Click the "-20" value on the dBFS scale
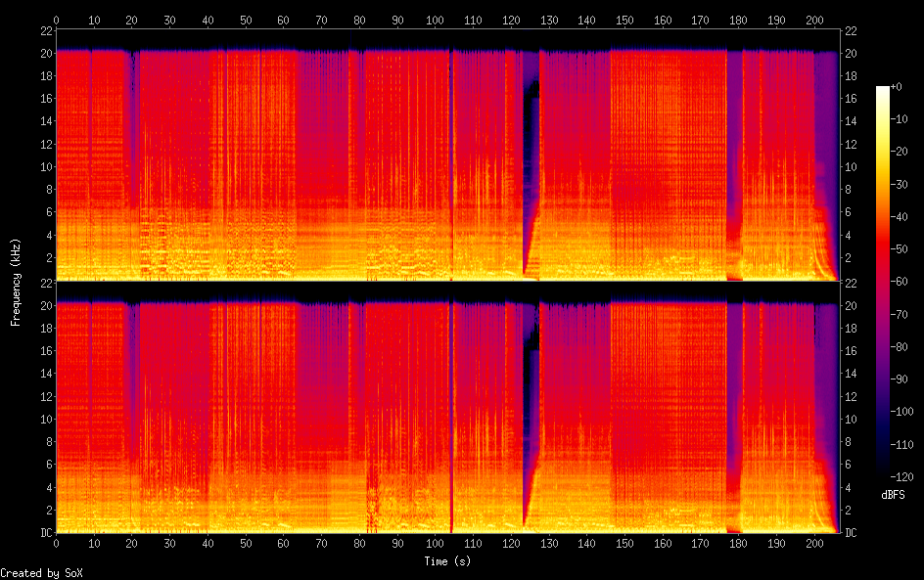Image resolution: width=924 pixels, height=580 pixels. point(899,152)
